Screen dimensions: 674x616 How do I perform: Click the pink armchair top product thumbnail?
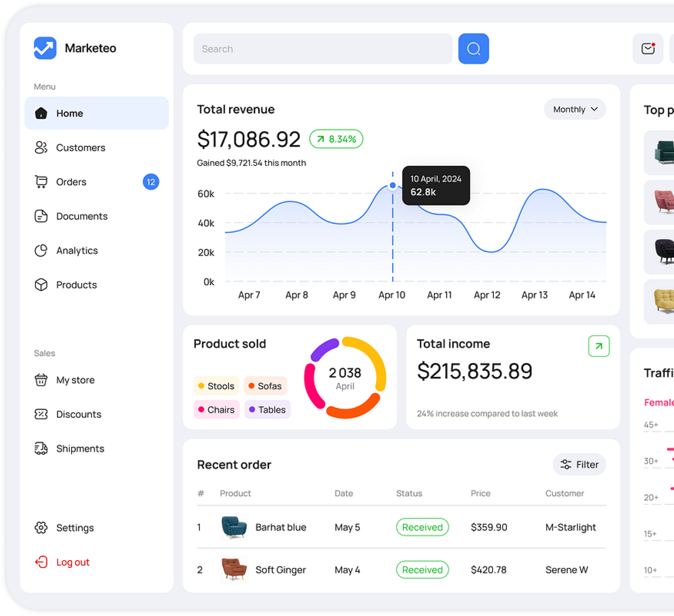click(664, 202)
